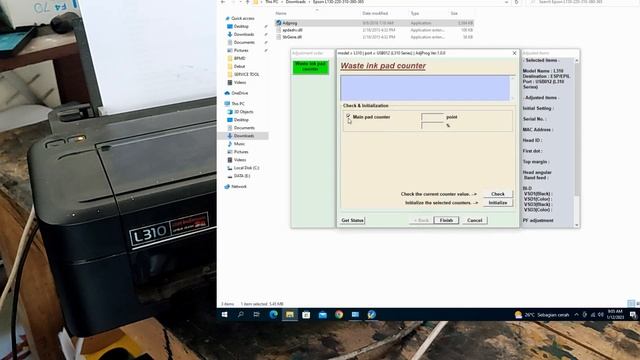Open weather widget showing 26°C
The height and width of the screenshot is (360, 640).
pyautogui.click(x=542, y=315)
